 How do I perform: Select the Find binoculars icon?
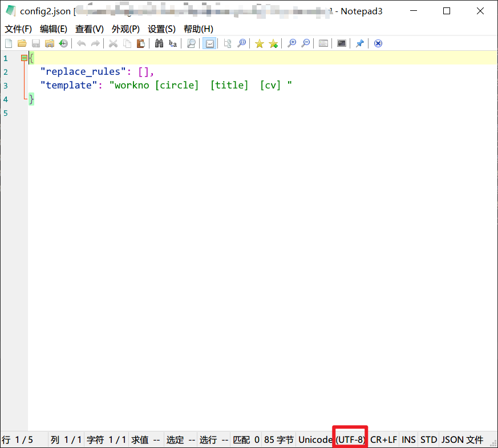click(159, 43)
